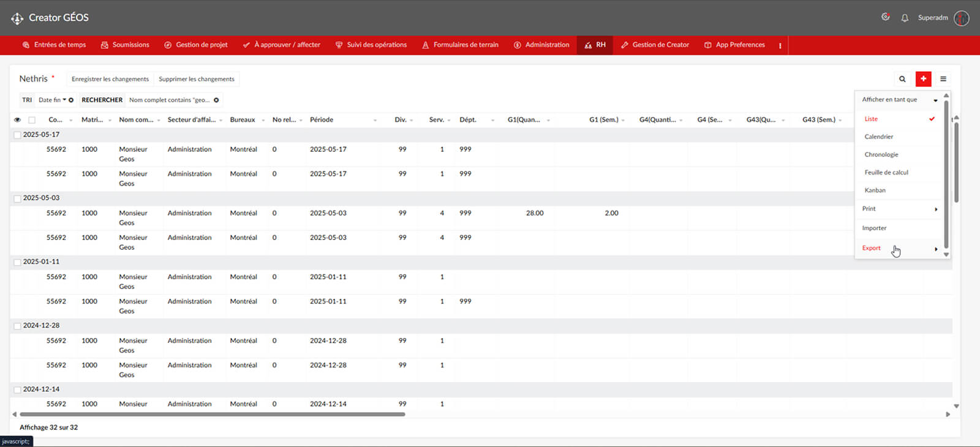Expand the Export submenu arrow
This screenshot has height=447, width=980.
click(x=936, y=249)
